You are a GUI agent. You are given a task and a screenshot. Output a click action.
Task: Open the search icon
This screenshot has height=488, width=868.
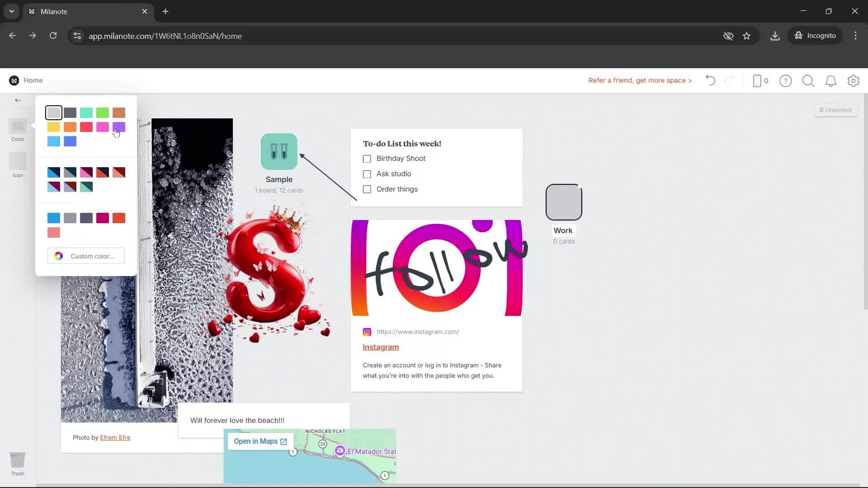point(808,80)
